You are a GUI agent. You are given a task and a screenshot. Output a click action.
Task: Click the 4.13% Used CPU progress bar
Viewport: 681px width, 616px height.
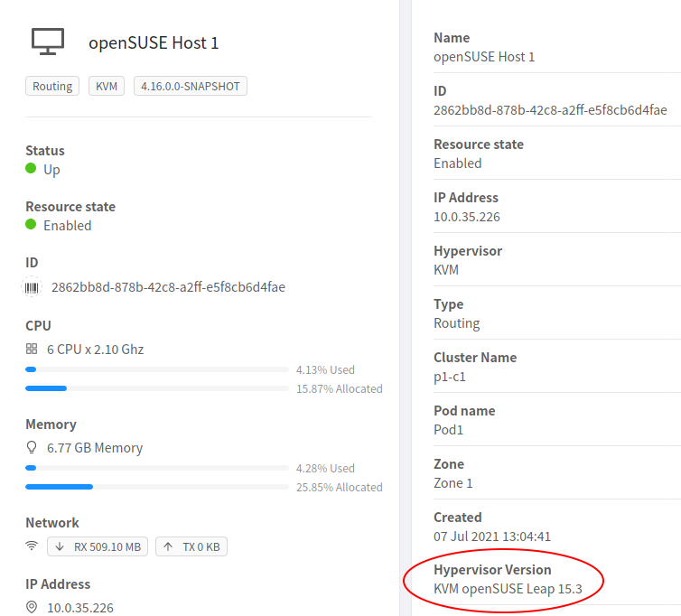point(157,369)
